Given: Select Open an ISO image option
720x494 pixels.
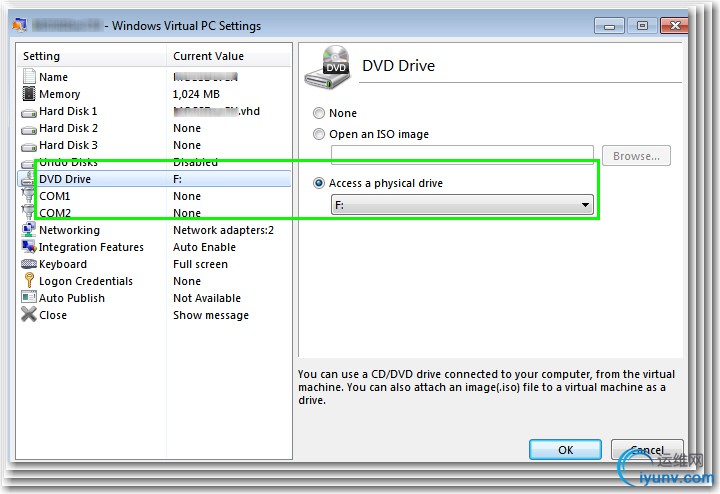Looking at the screenshot, I should 319,134.
